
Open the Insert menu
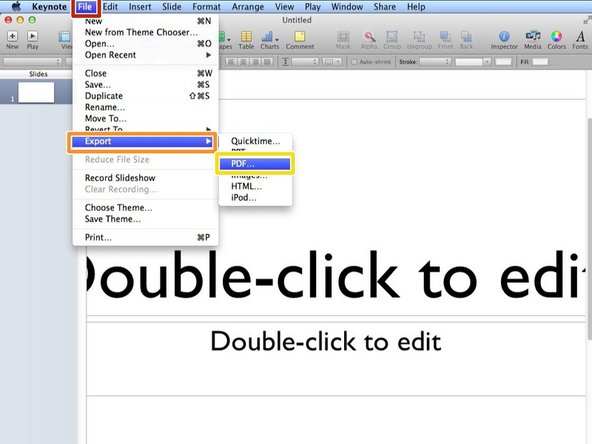(140, 7)
